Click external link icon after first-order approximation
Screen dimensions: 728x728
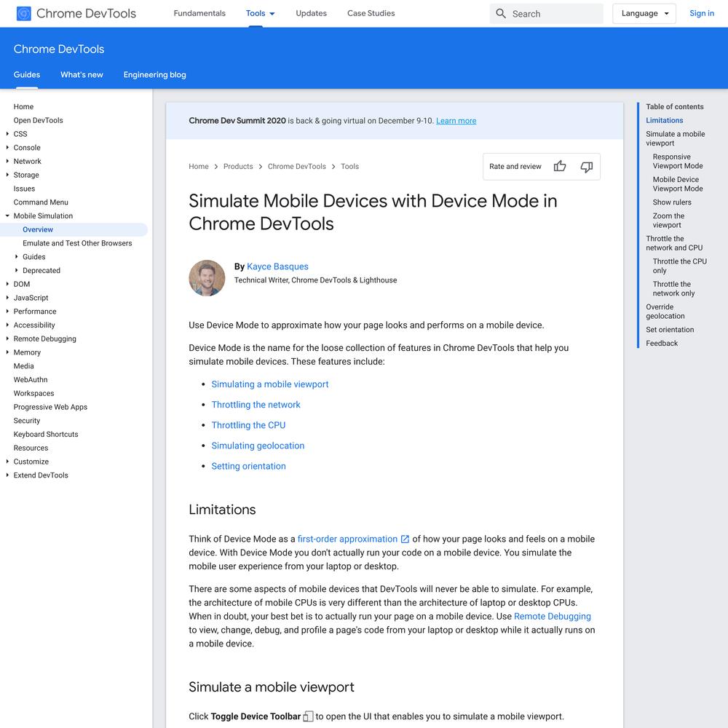(x=405, y=539)
